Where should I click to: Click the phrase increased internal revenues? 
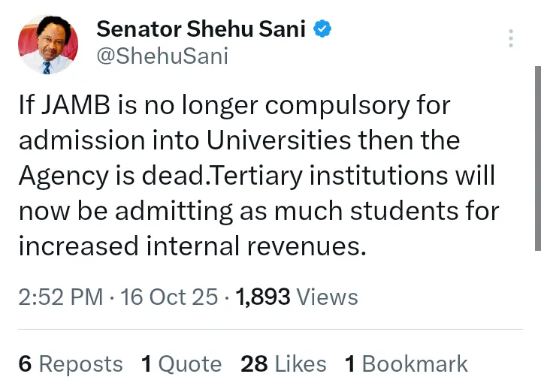click(x=192, y=245)
